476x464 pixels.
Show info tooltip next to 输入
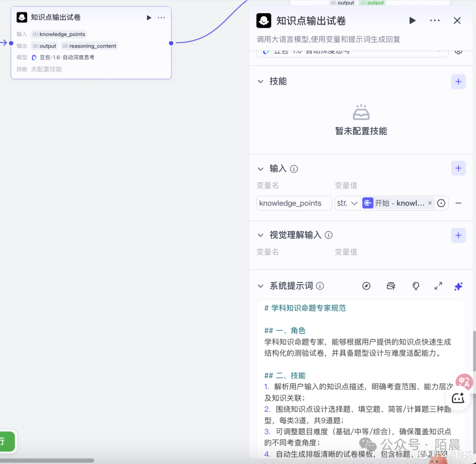pos(294,169)
